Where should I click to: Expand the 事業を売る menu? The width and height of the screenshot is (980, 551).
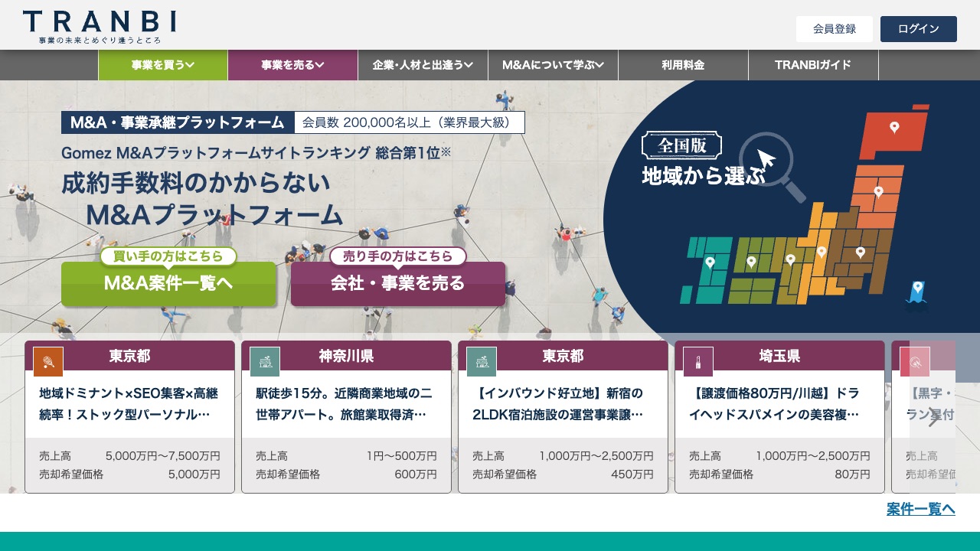tap(293, 65)
